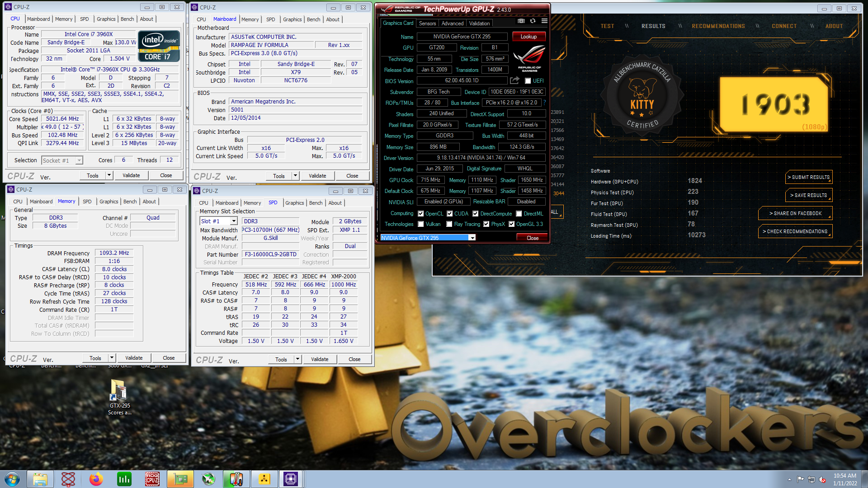868x488 pixels.
Task: Click the Kitty Certified badge in Catzilla
Action: click(642, 95)
